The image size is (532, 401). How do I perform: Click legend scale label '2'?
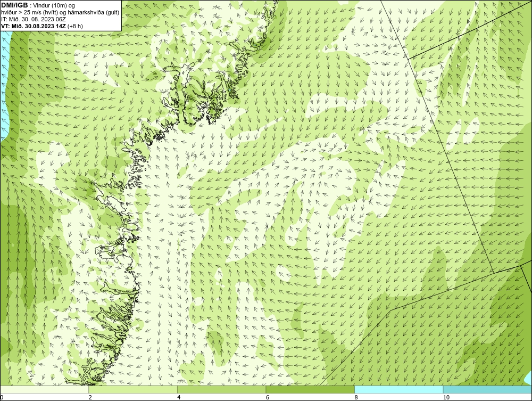click(90, 397)
